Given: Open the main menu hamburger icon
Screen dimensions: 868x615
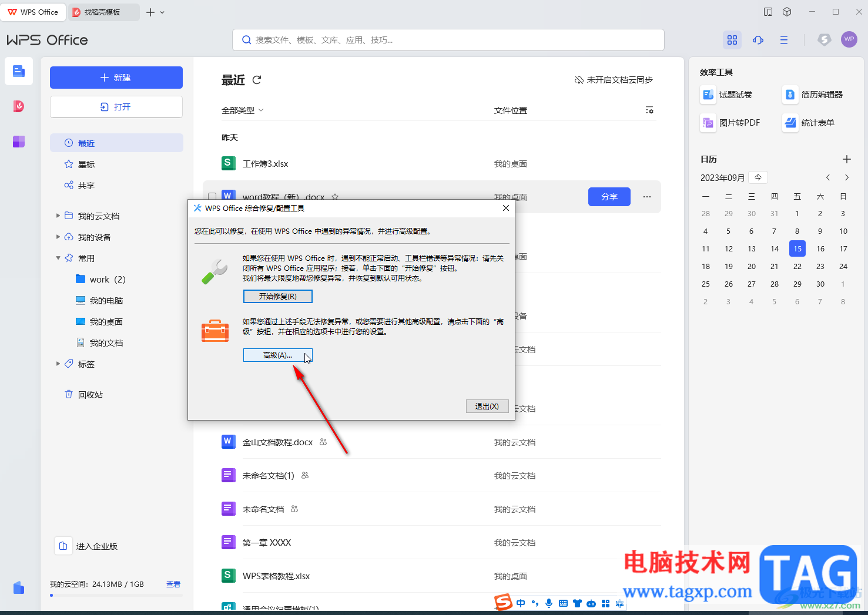Looking at the screenshot, I should coord(784,40).
